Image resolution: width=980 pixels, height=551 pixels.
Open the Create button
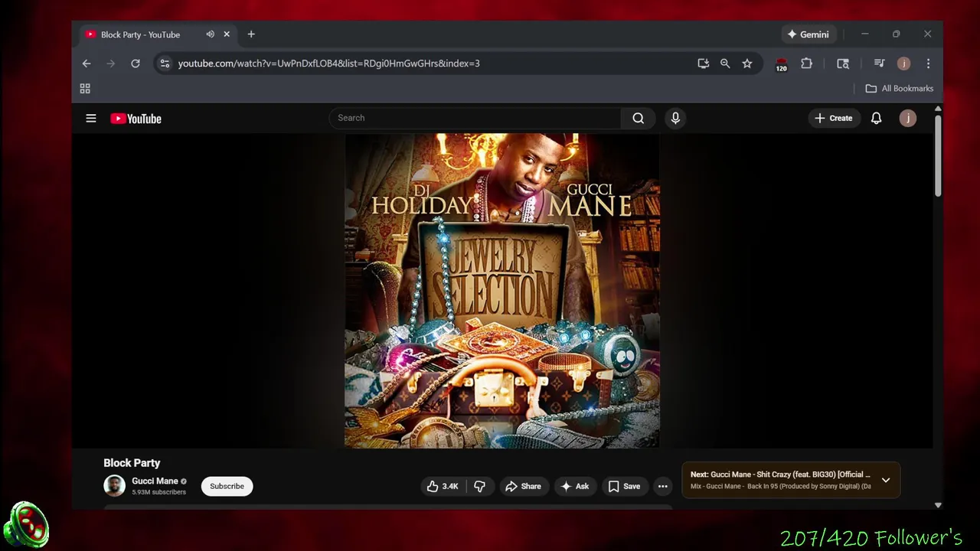[833, 118]
